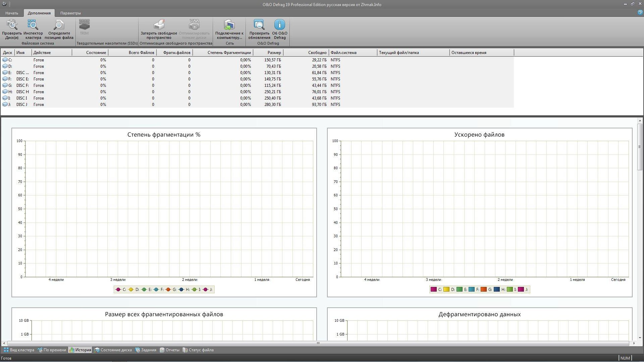Open the Параметры ribbon tab
The height and width of the screenshot is (362, 644).
tap(70, 13)
